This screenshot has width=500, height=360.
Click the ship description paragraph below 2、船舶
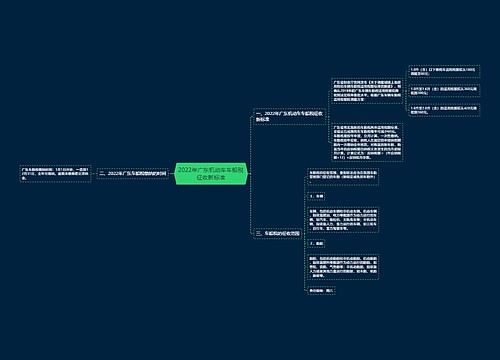(343, 267)
